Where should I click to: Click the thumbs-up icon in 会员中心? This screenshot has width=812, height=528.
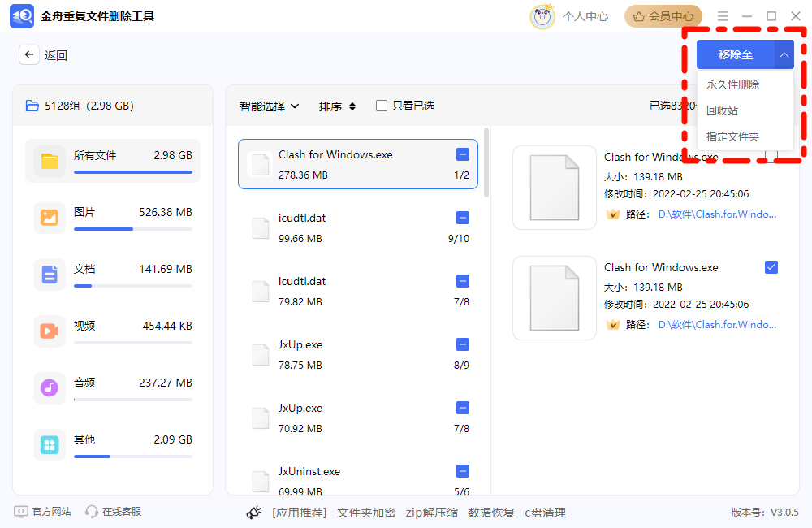[x=639, y=16]
